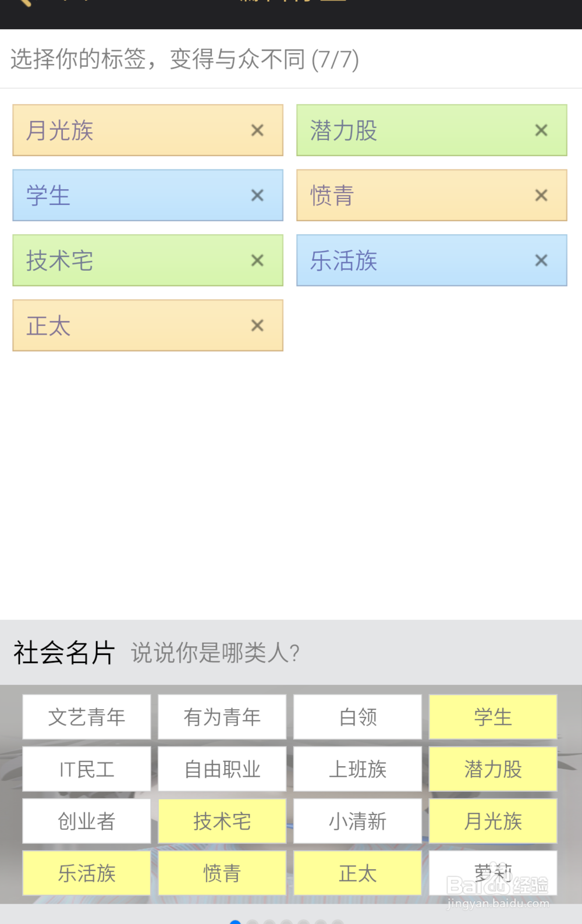The width and height of the screenshot is (582, 924).
Task: Go to second page indicator dot
Action: 253,922
